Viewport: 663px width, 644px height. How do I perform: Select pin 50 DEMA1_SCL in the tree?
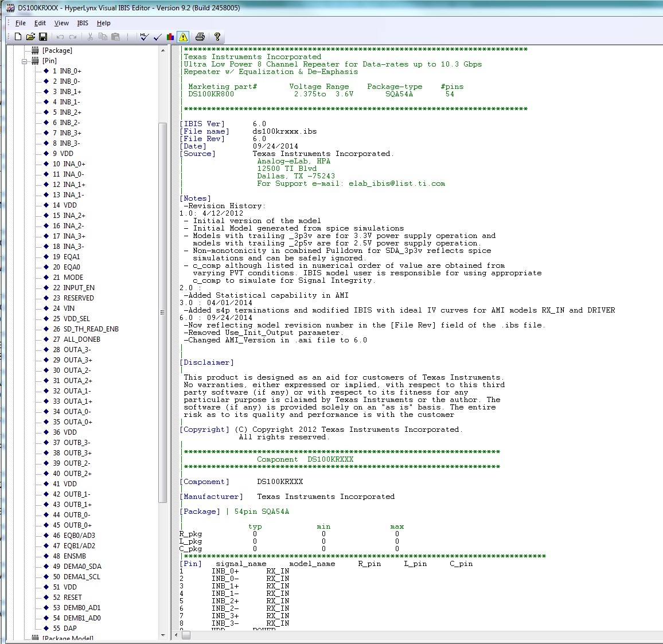pyautogui.click(x=76, y=577)
